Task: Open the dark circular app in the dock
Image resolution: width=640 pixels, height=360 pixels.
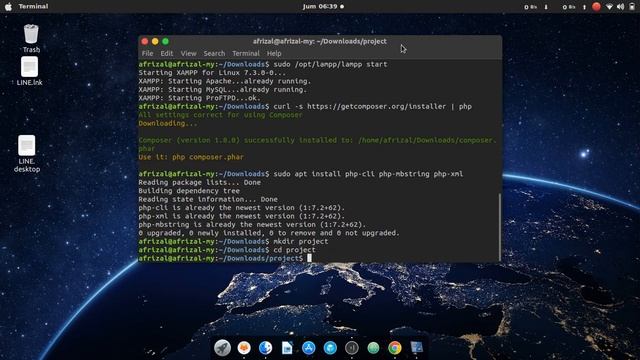Action: [352, 348]
